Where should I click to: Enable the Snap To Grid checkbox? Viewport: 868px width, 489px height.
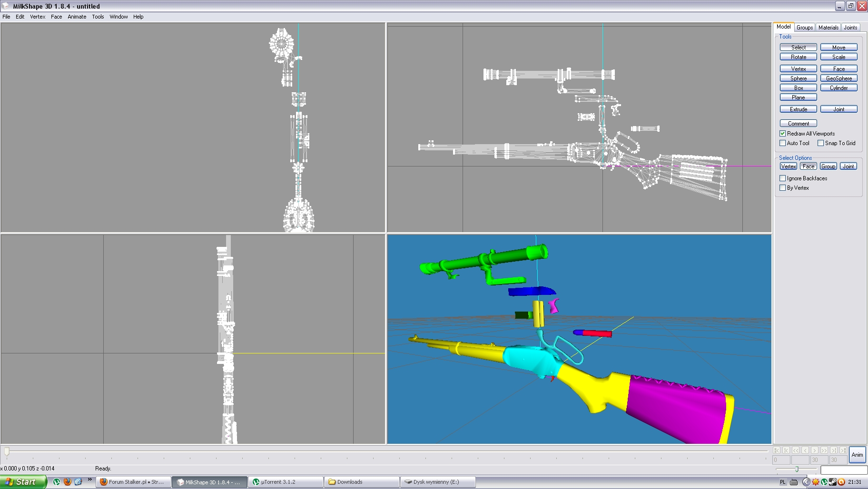pyautogui.click(x=820, y=143)
